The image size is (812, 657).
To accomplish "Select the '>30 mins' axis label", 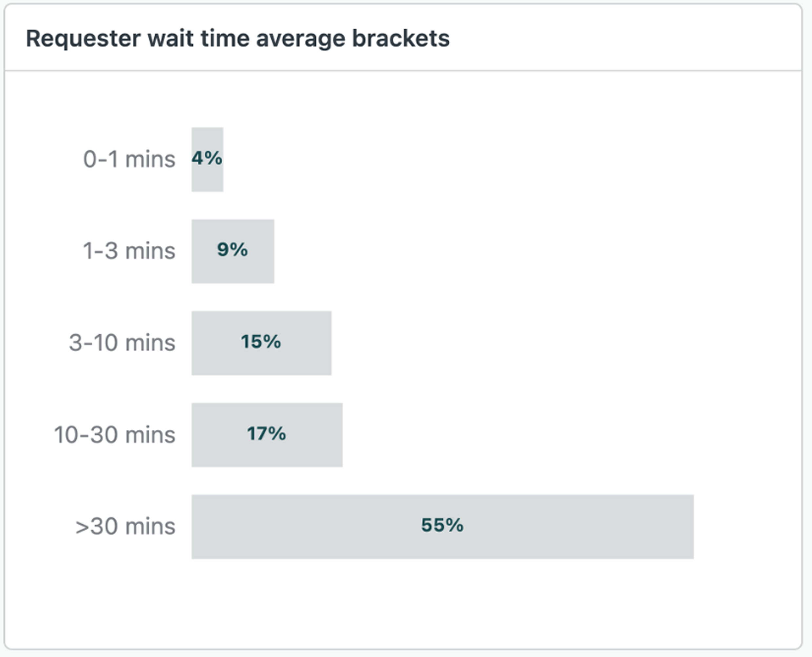I will (x=125, y=526).
